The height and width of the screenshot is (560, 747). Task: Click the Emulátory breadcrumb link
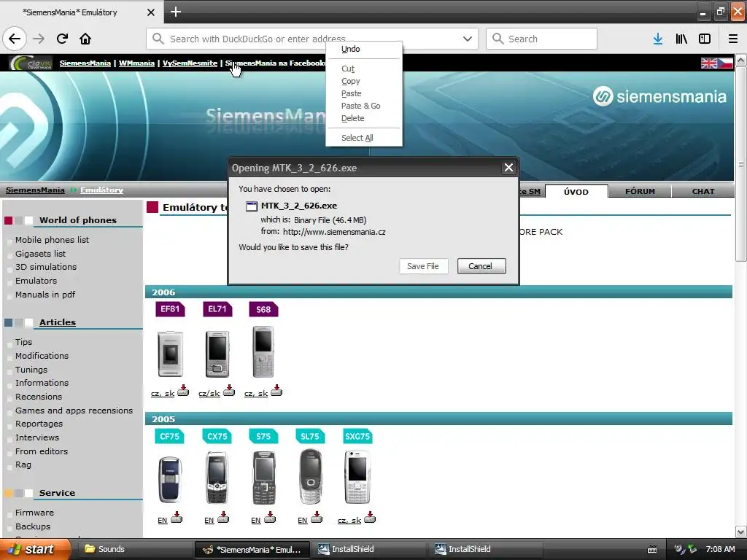[101, 190]
